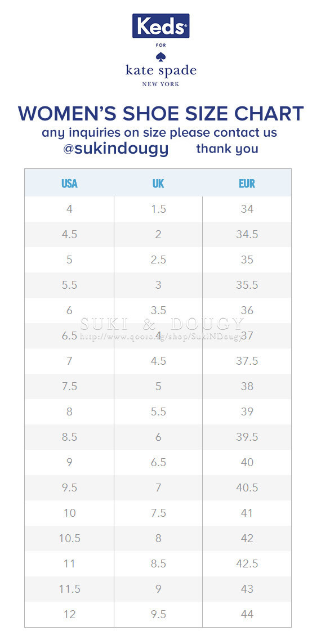Click the 'thank you' text

pyautogui.click(x=228, y=148)
